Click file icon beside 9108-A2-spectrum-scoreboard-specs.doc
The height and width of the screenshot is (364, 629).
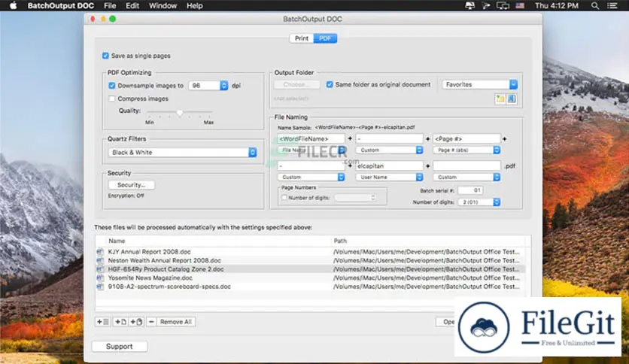[x=100, y=287]
